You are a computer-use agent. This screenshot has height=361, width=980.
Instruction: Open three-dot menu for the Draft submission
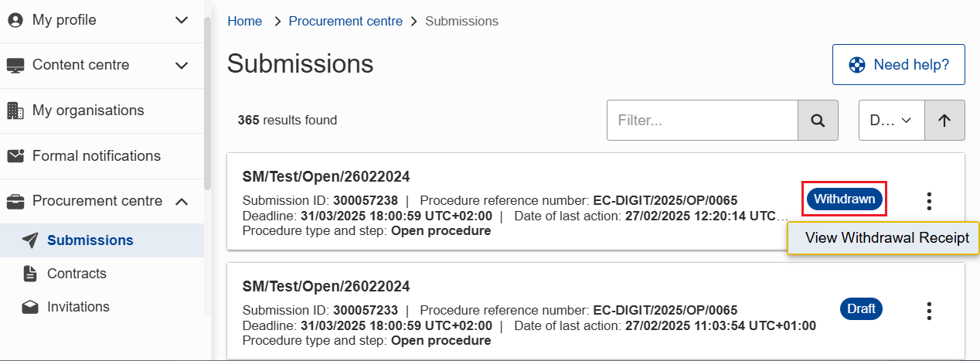pos(929,311)
